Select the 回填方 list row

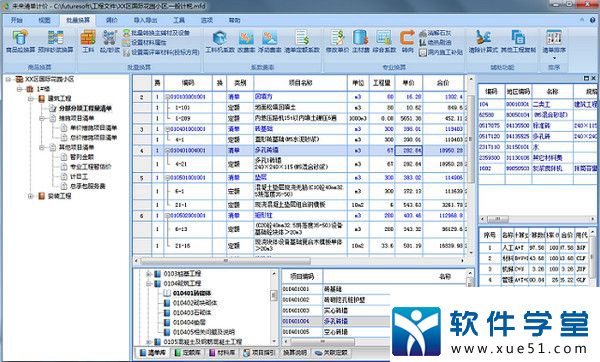click(x=300, y=97)
